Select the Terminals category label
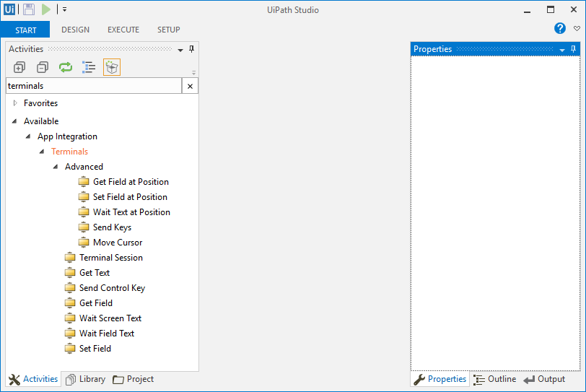The width and height of the screenshot is (586, 392). coord(69,152)
